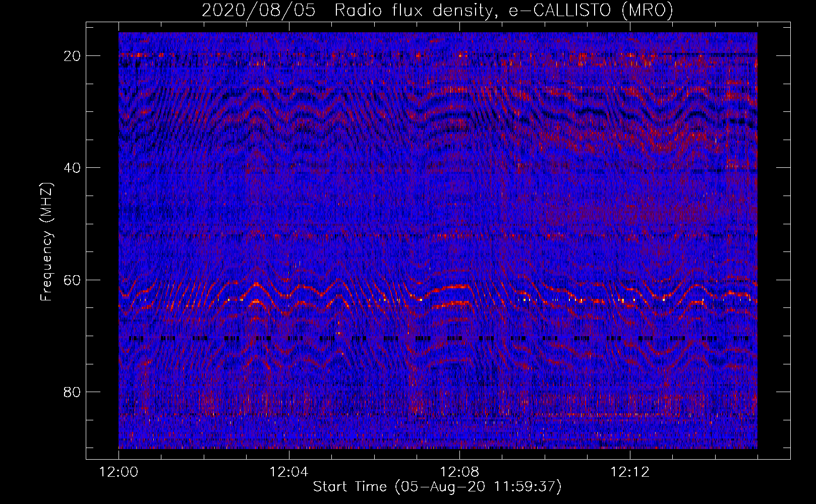Click the '40' frequency tick label
This screenshot has width=816, height=504.
pyautogui.click(x=73, y=168)
